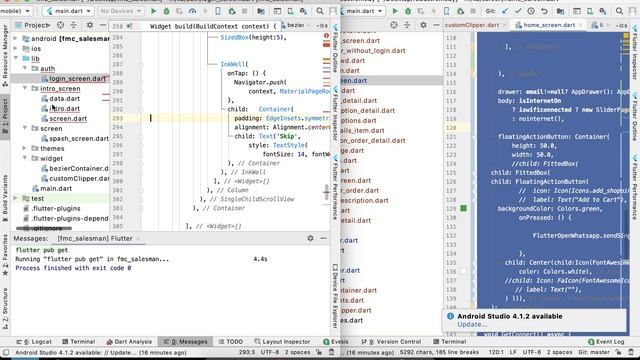The height and width of the screenshot is (360, 640).
Task: Open Flutter Outline side panel, left window
Action: click(x=335, y=48)
